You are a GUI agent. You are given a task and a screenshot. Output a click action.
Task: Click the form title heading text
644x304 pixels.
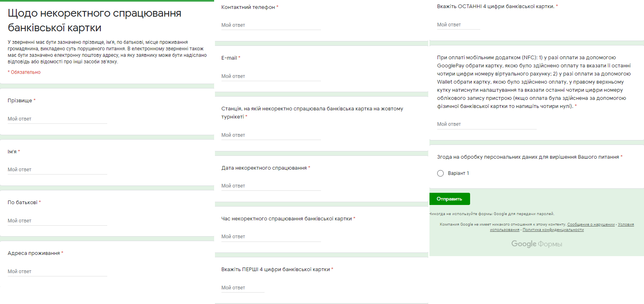(x=94, y=20)
